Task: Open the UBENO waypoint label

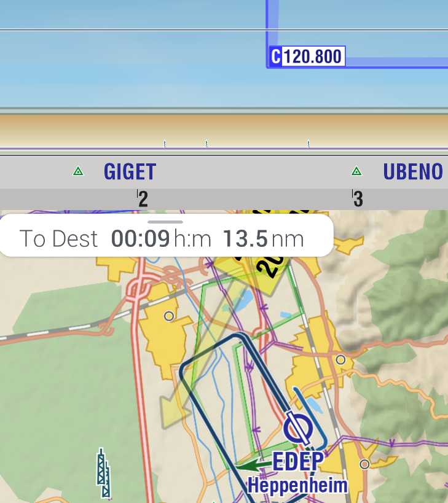Action: [412, 171]
